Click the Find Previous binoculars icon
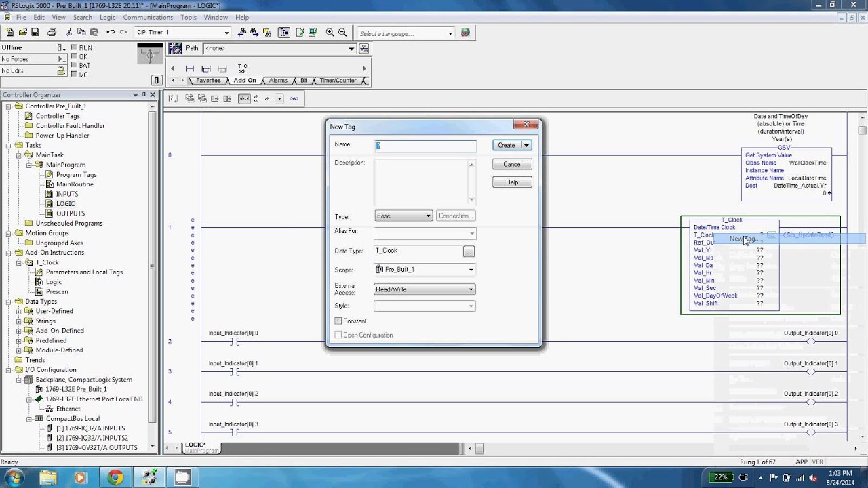868x488 pixels. [x=241, y=33]
